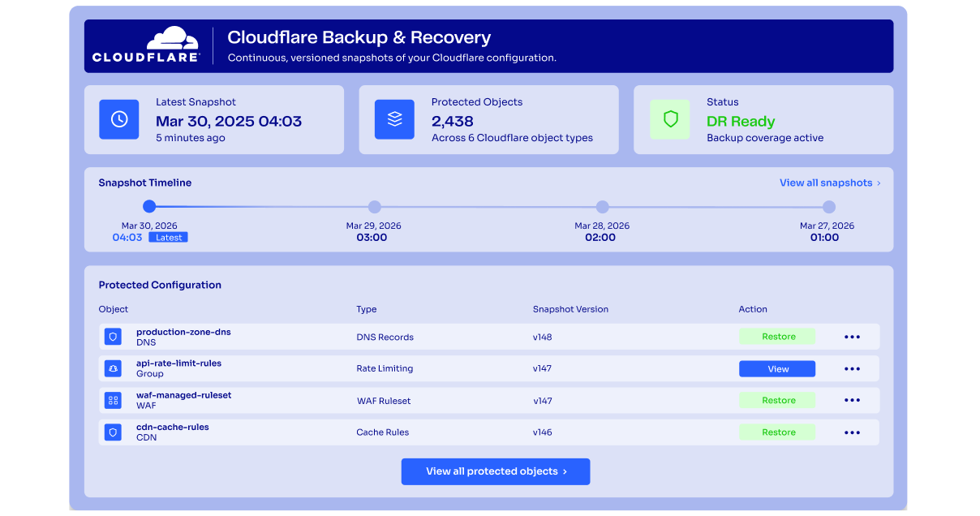The image size is (980, 516).
Task: Click the Object column header
Action: pyautogui.click(x=114, y=309)
